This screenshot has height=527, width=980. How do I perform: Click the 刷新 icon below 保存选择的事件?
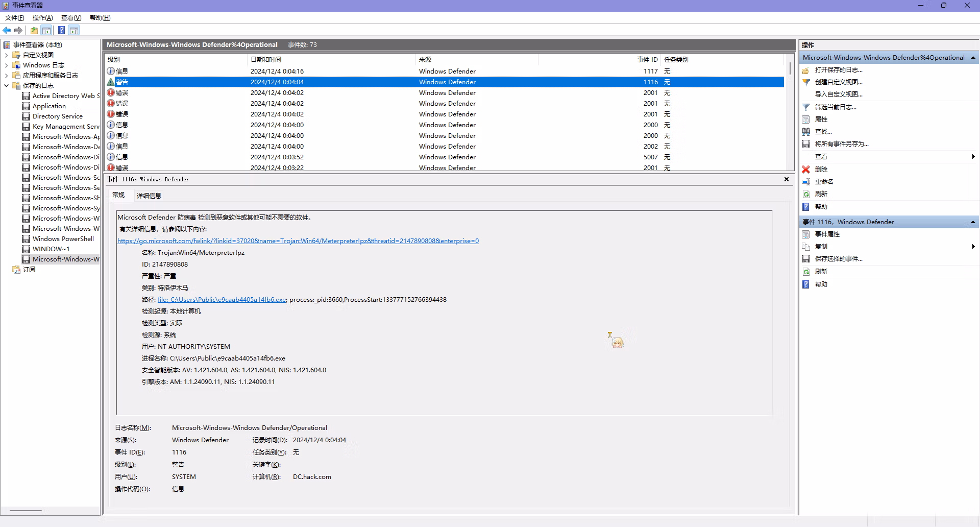[806, 272]
